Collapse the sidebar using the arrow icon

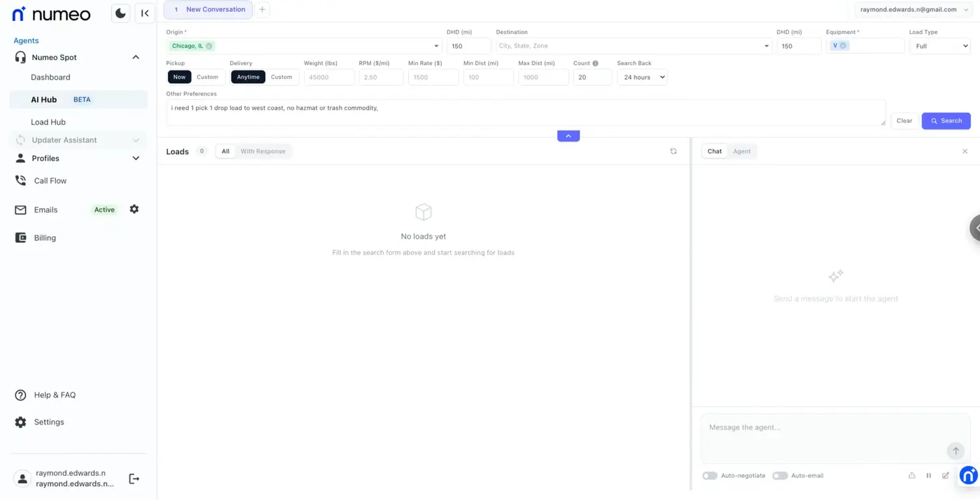pyautogui.click(x=145, y=13)
